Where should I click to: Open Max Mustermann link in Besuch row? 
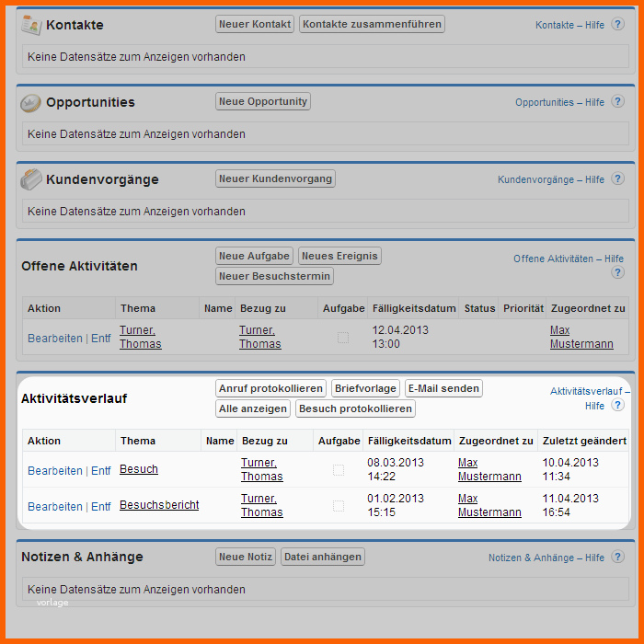(x=489, y=469)
